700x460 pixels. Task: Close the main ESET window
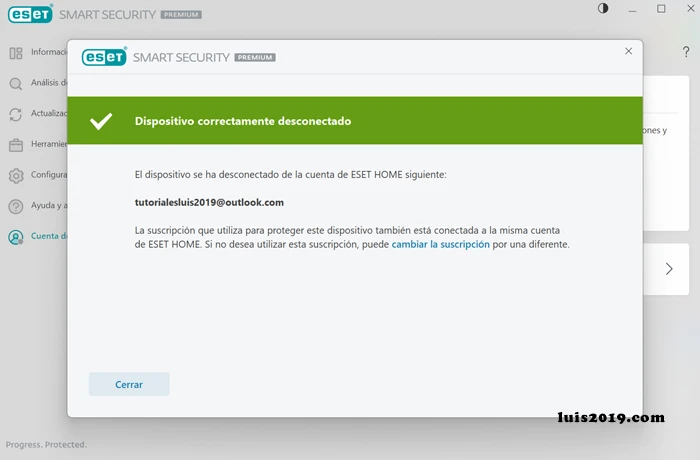(x=690, y=8)
